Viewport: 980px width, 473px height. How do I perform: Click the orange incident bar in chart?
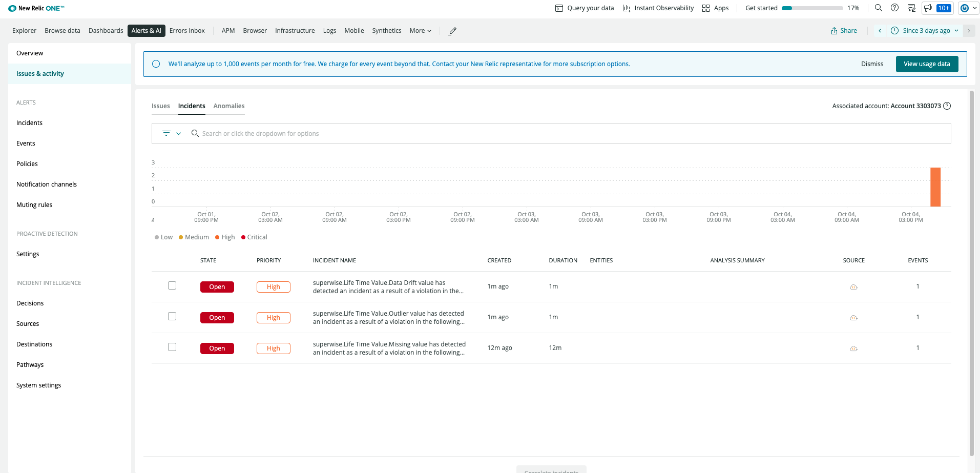tap(935, 187)
